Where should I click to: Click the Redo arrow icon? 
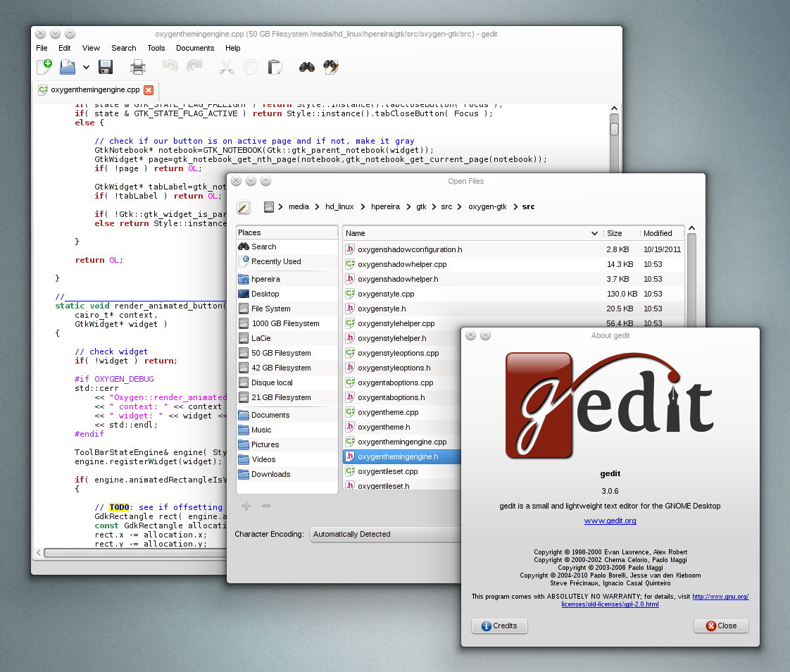(x=194, y=66)
